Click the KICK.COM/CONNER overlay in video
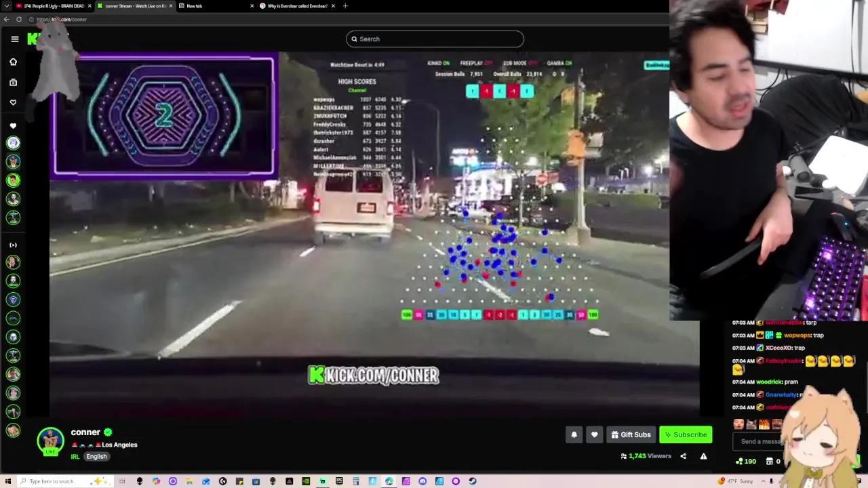 [373, 375]
